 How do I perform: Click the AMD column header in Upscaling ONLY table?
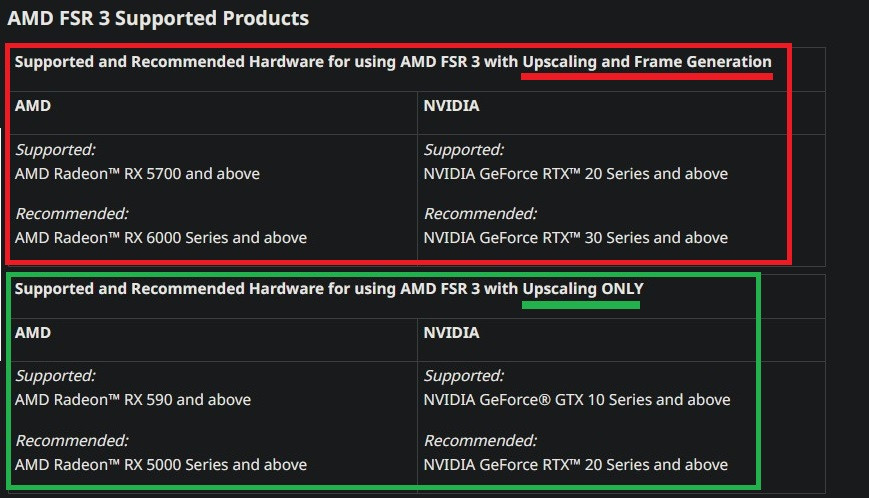(33, 332)
